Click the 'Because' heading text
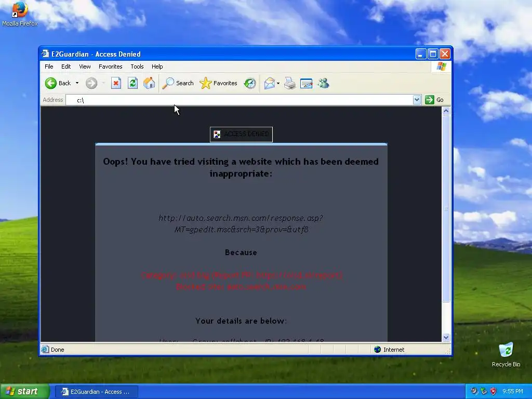The image size is (532, 399). coord(241,252)
